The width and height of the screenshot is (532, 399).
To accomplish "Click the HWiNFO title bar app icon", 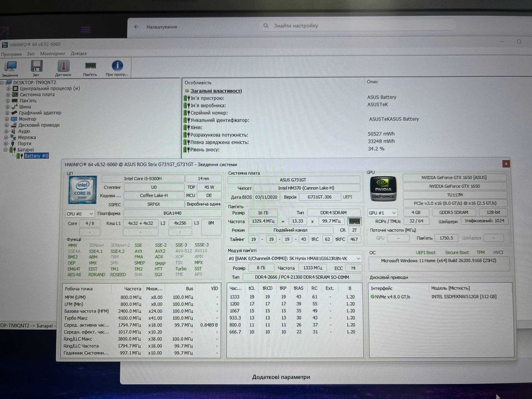I will click(x=5, y=44).
